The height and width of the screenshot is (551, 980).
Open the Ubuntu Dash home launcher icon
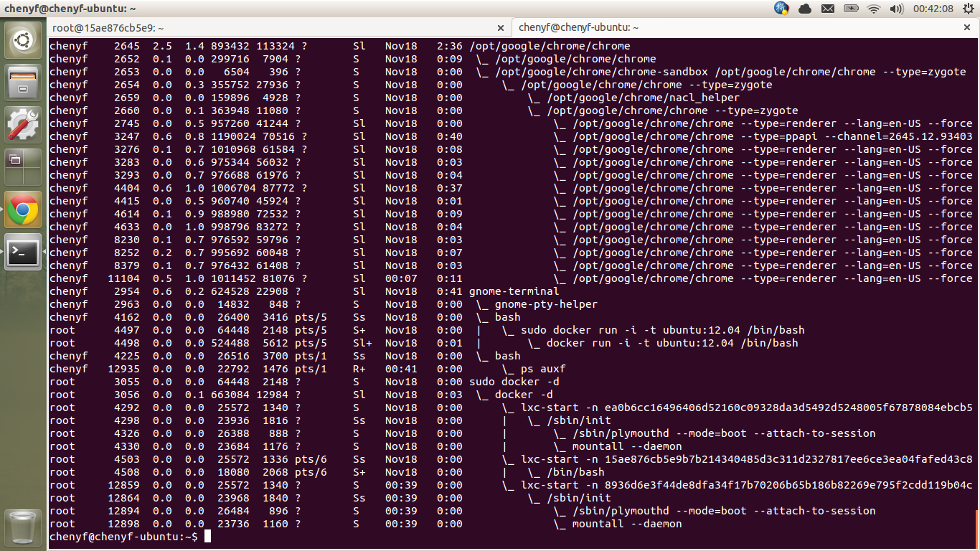23,40
